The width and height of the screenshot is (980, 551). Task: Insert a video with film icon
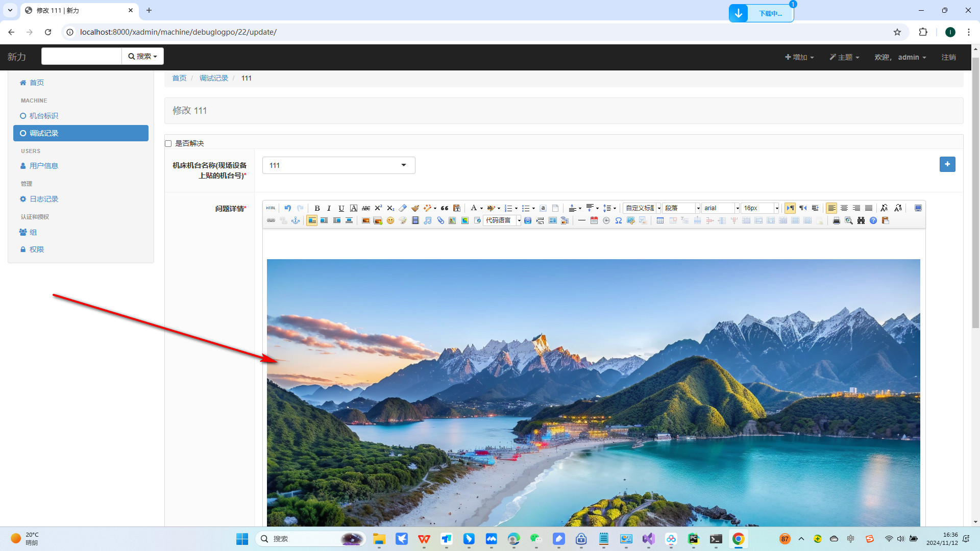point(415,220)
